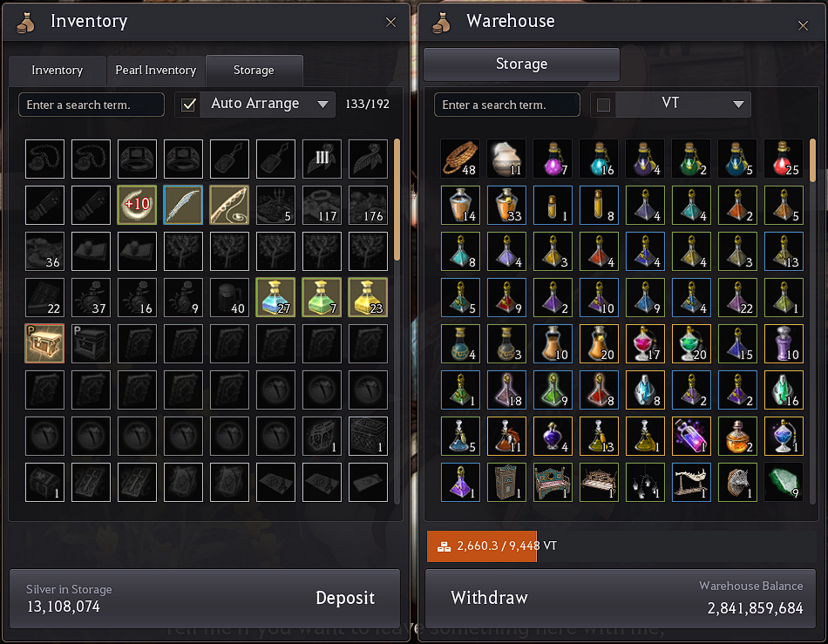The width and height of the screenshot is (828, 644).
Task: Pick the blue potion stack of 27
Action: (x=275, y=297)
